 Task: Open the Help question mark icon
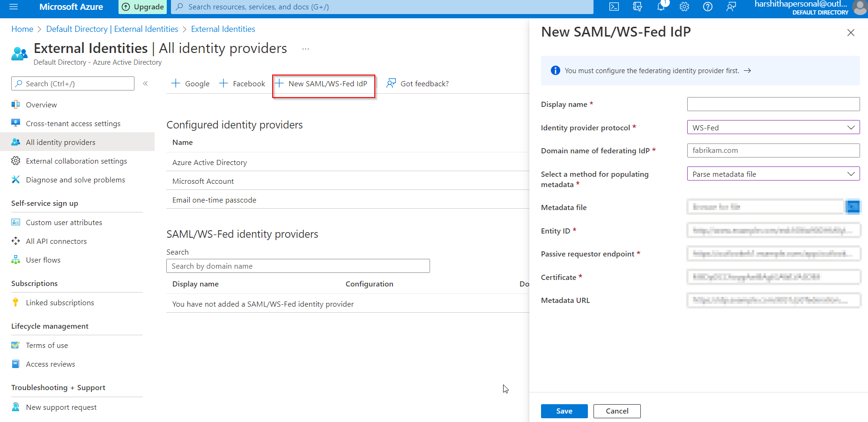pos(708,7)
